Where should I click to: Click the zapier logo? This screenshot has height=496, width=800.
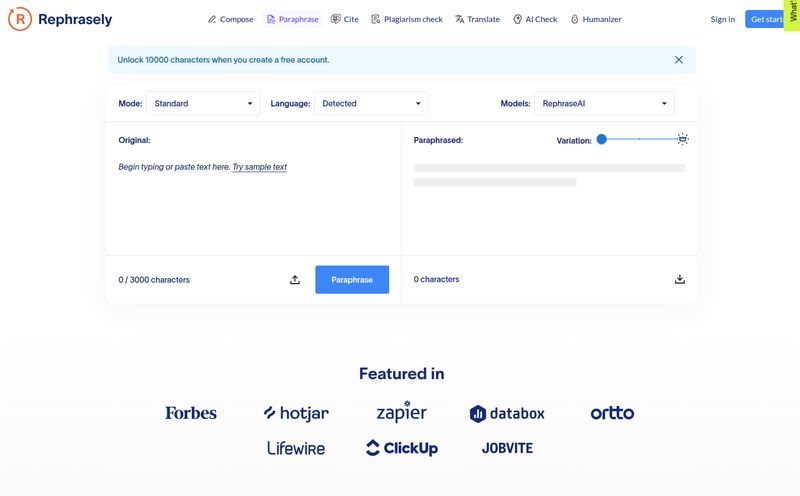(402, 412)
